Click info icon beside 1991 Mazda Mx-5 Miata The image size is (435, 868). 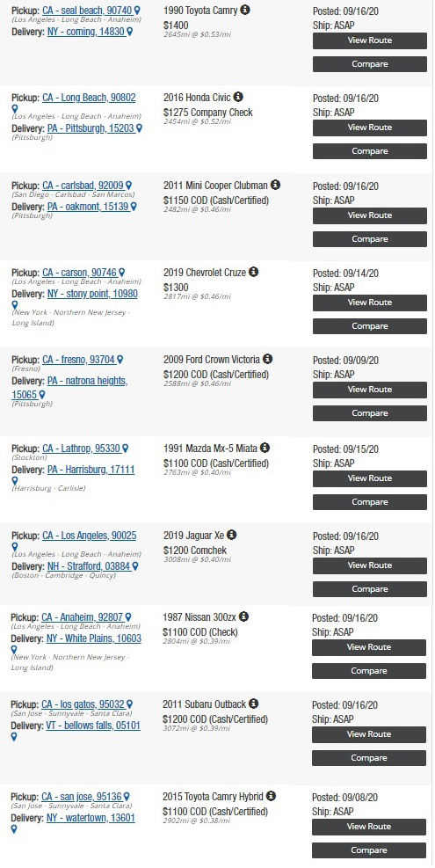pyautogui.click(x=265, y=448)
